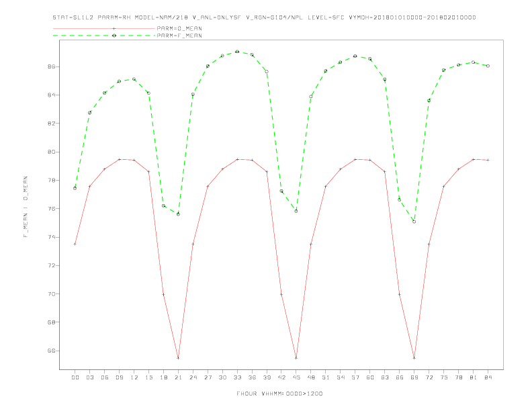Image resolution: width=532 pixels, height=411 pixels.
Task: Select y-axis tick label 72
Action: click(x=52, y=265)
